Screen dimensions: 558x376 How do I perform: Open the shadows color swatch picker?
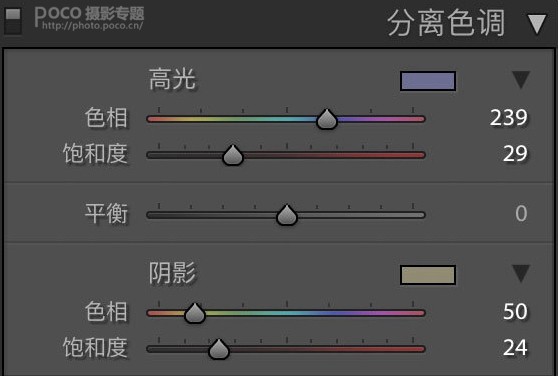tap(428, 275)
